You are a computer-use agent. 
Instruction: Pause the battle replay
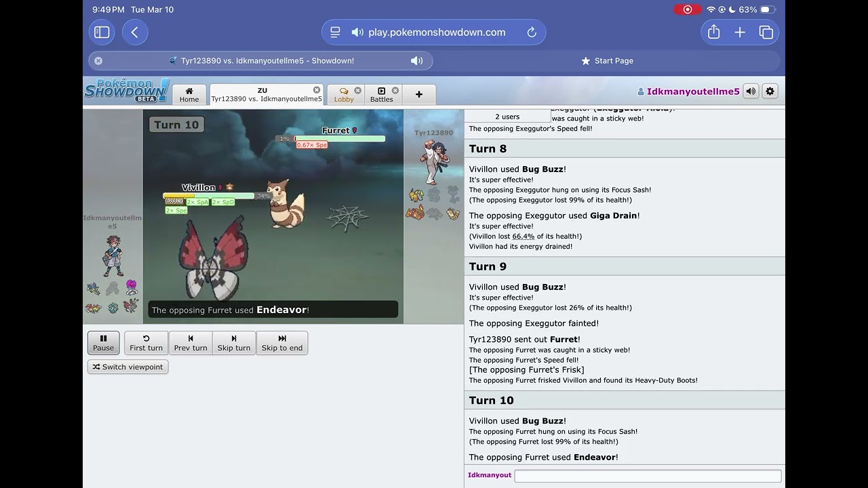tap(103, 342)
